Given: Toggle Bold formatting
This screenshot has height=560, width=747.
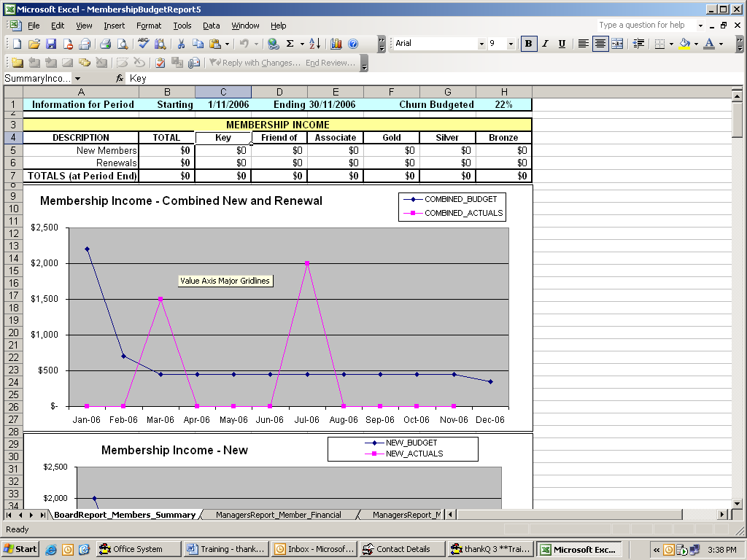Looking at the screenshot, I should [528, 44].
